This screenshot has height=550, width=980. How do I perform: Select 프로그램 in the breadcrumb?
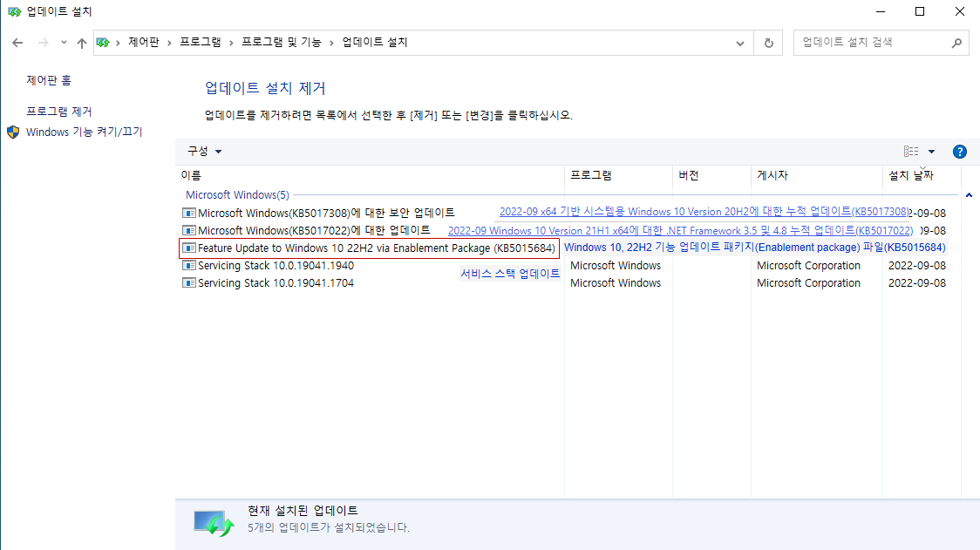coord(200,42)
